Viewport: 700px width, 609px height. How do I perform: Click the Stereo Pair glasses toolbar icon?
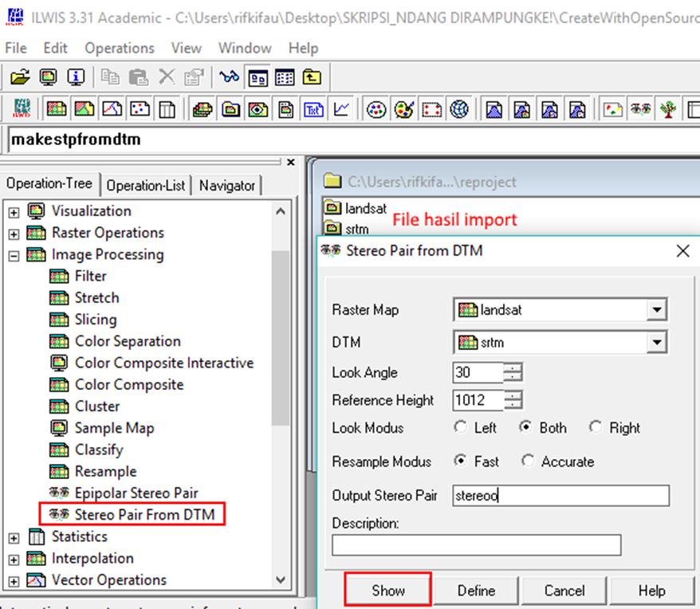click(x=641, y=109)
